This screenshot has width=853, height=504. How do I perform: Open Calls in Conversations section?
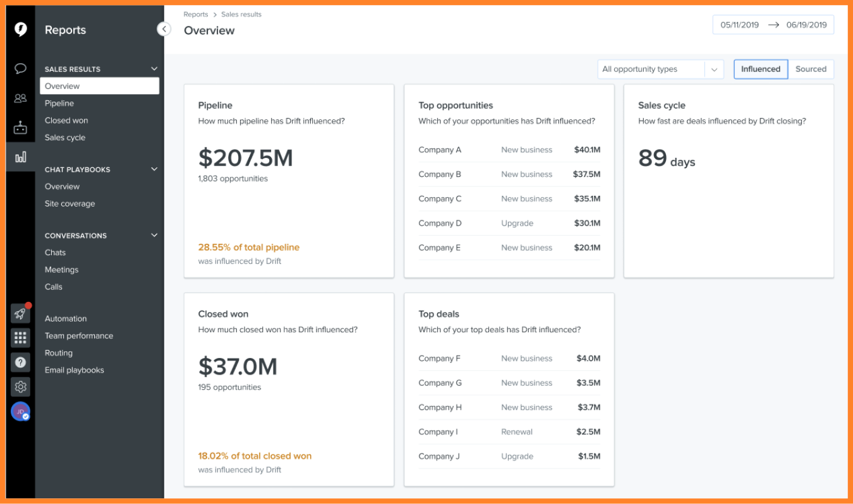click(x=54, y=287)
